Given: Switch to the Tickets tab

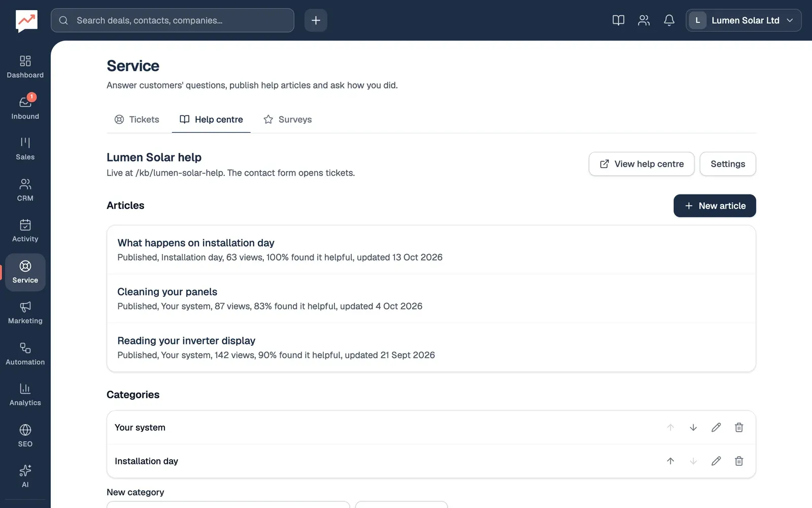Looking at the screenshot, I should (x=137, y=119).
